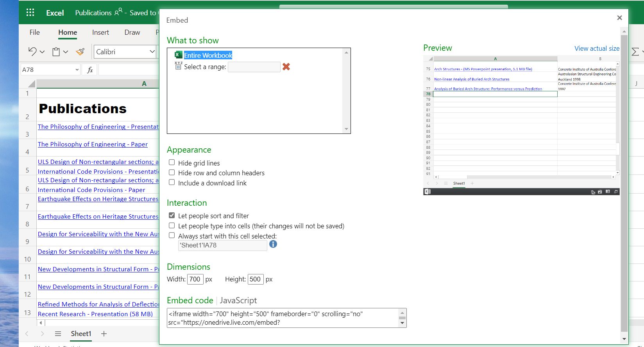Click the Width input field
This screenshot has height=347, width=644.
pyautogui.click(x=195, y=279)
